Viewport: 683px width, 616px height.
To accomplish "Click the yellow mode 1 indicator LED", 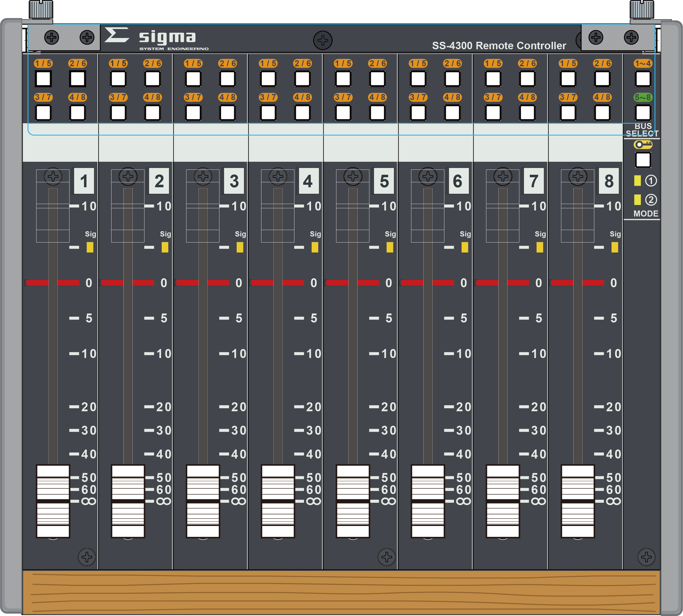I will (637, 180).
